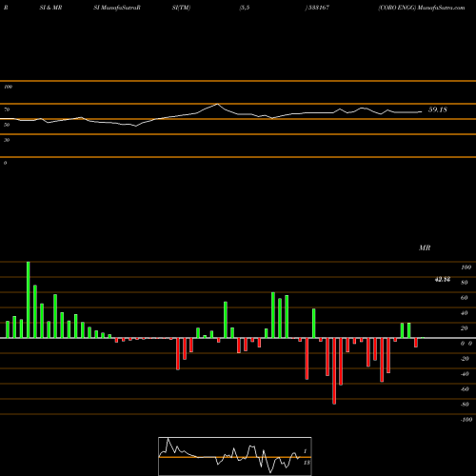Click the tallest green MR bar
The height and width of the screenshot is (476, 476).
click(x=29, y=300)
